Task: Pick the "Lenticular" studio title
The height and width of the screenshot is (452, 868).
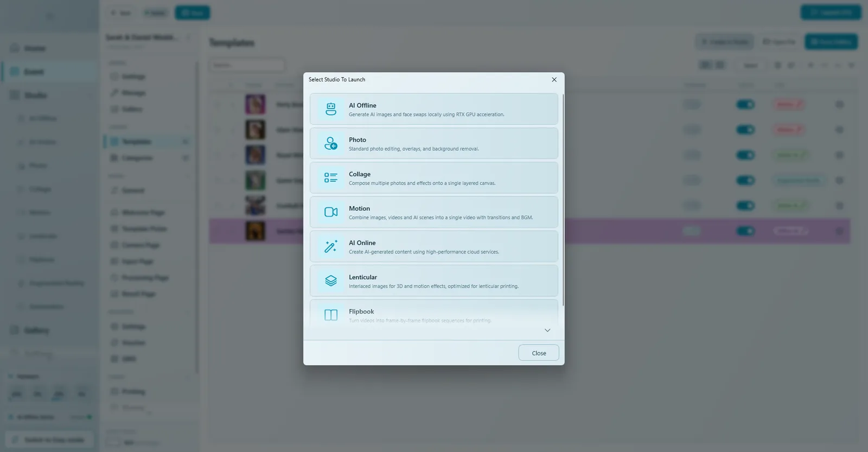Action: (363, 277)
